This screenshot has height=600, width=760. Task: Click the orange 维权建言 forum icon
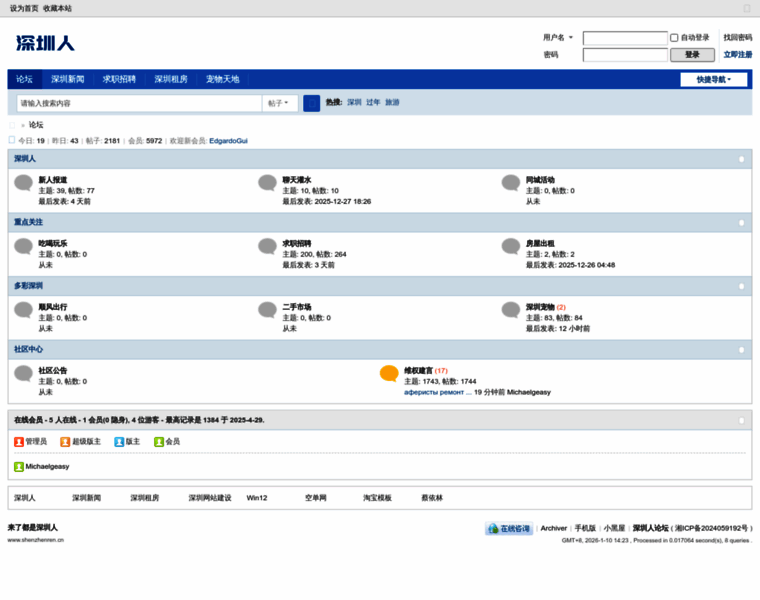tap(389, 374)
